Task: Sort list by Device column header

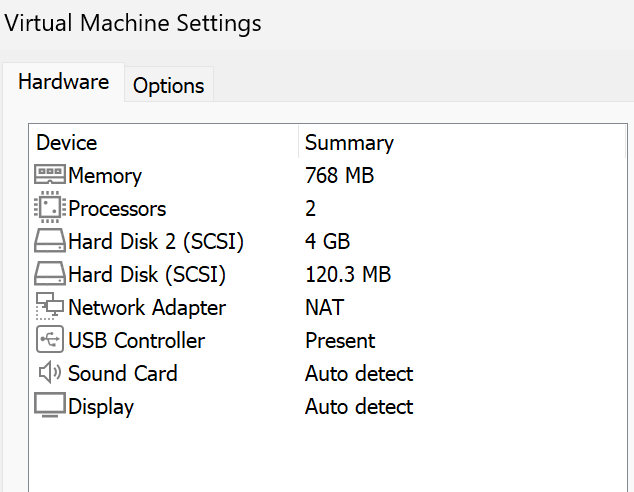Action: pos(67,143)
